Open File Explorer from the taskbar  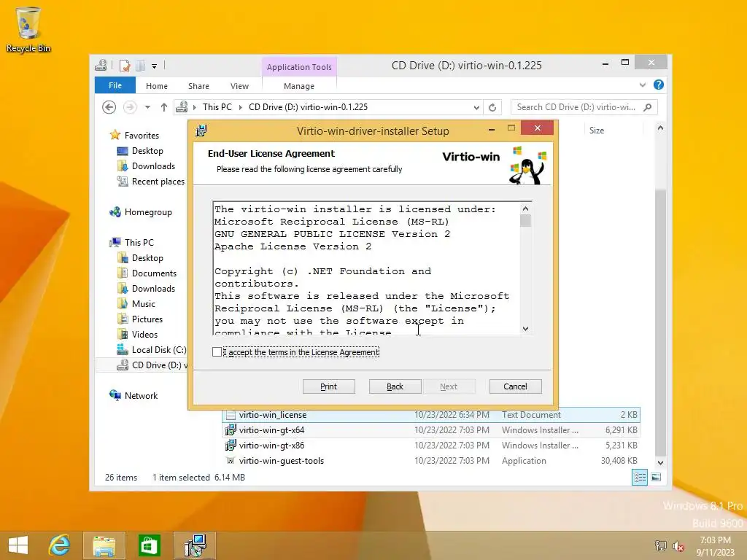104,545
